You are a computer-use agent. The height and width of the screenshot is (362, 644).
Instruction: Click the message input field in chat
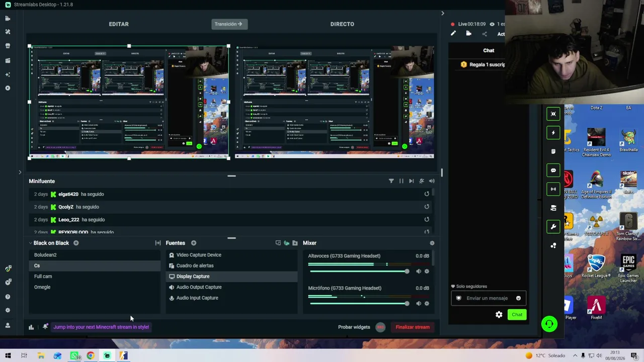click(488, 298)
